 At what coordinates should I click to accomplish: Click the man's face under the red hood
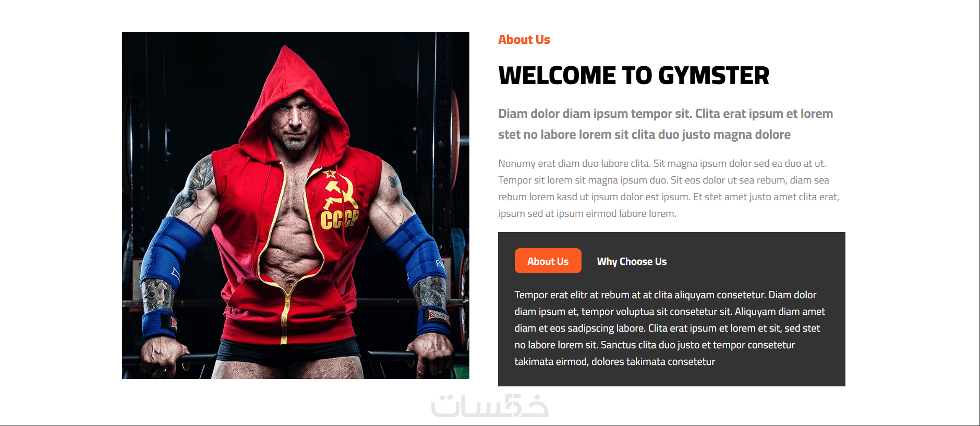coord(295,121)
